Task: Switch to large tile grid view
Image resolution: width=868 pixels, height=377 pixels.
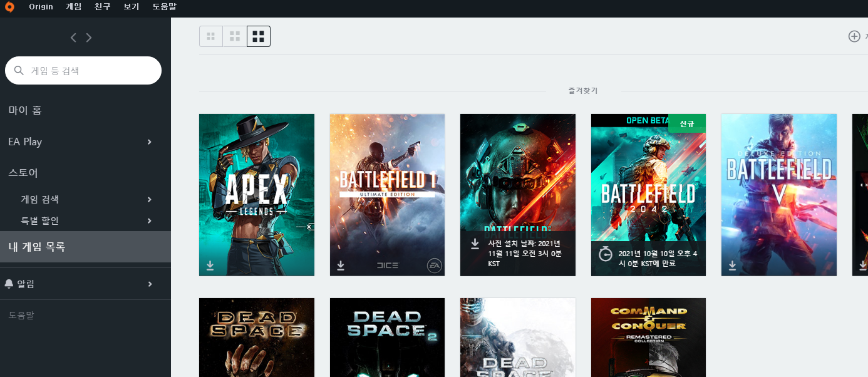Action: [258, 36]
